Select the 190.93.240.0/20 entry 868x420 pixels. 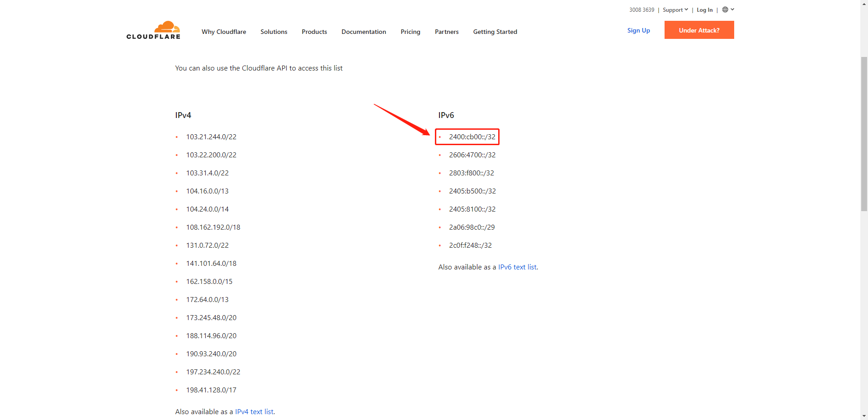pos(211,354)
